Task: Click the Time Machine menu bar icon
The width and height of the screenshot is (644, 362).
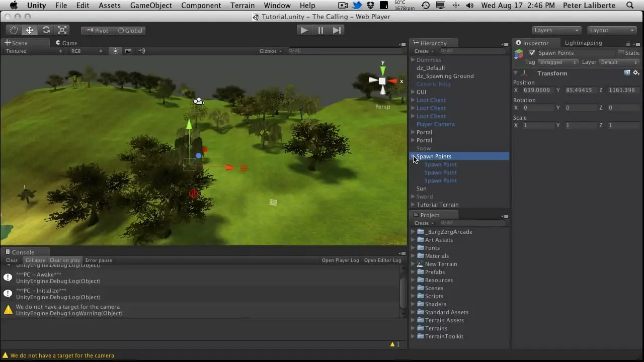Action: point(426,6)
